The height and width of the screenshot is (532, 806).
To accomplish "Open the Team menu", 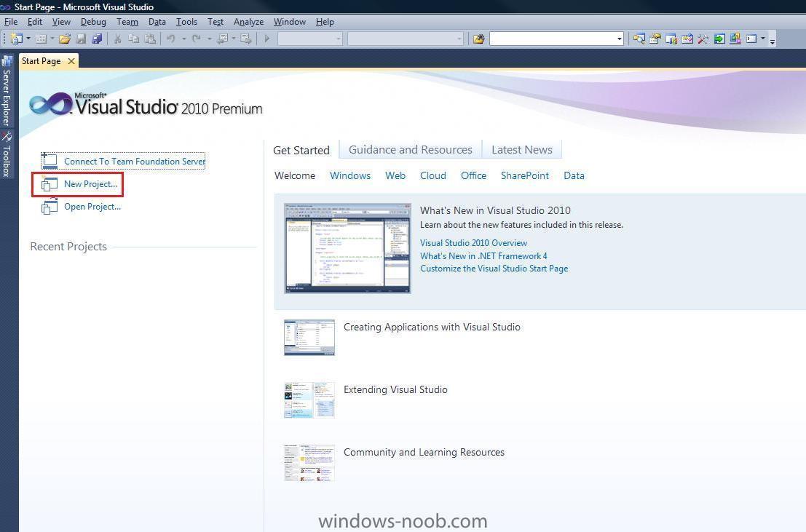I will (127, 22).
